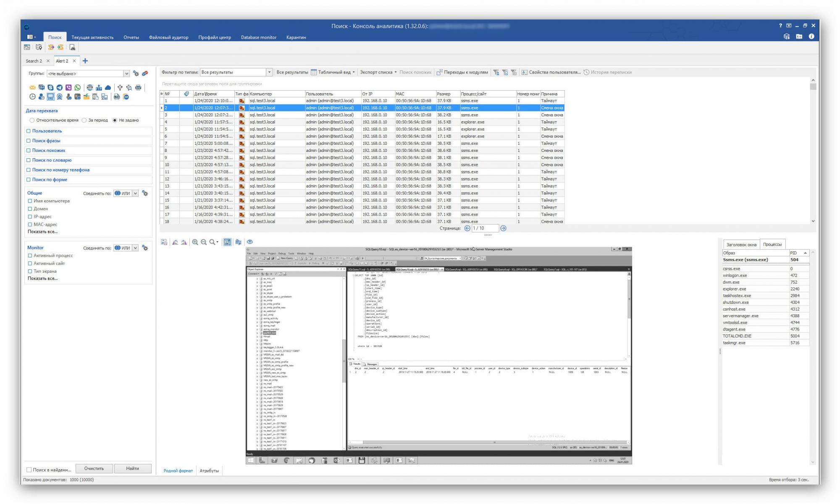Screen dimensions: 840x504
Task: Clear search criteria with eraser icon
Action: tap(145, 73)
